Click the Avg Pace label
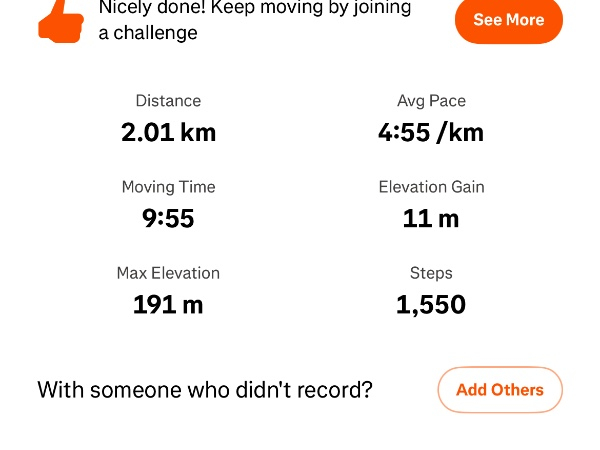600x450 pixels. (431, 101)
